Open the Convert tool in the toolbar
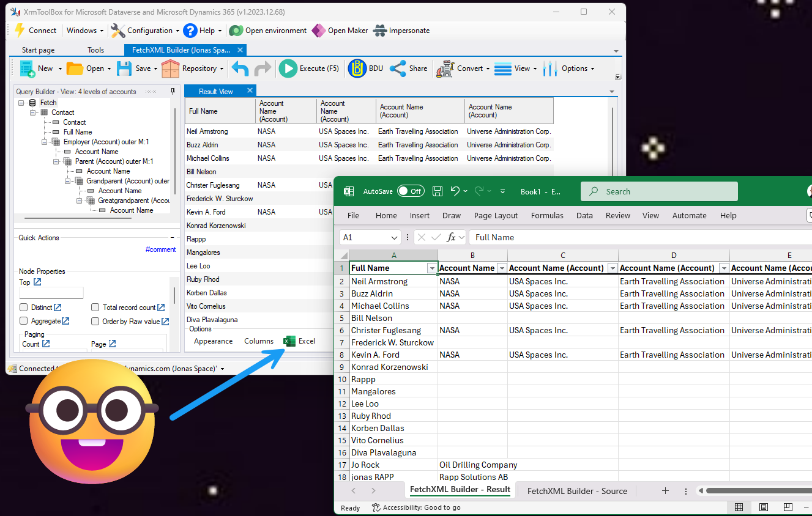The width and height of the screenshot is (812, 516). pos(462,68)
